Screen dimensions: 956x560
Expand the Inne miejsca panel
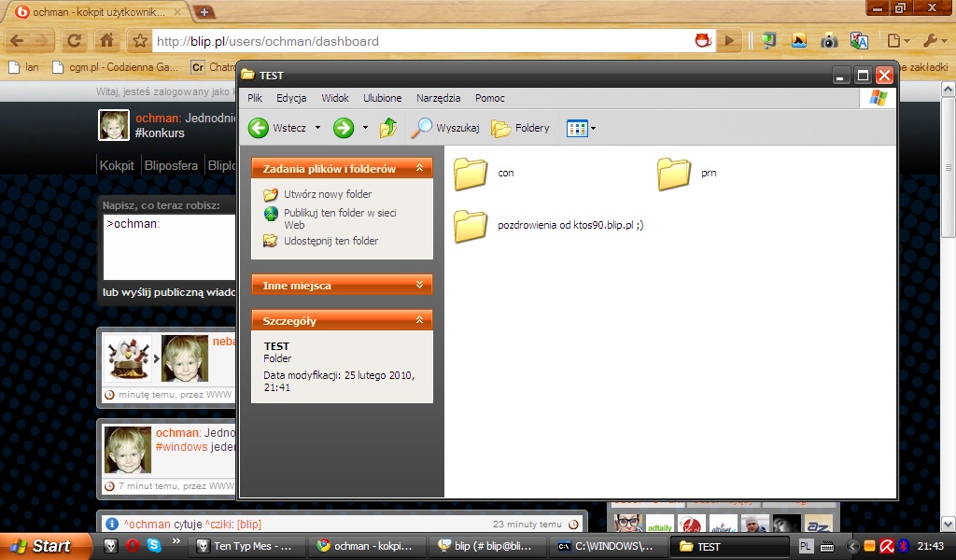[x=420, y=286]
